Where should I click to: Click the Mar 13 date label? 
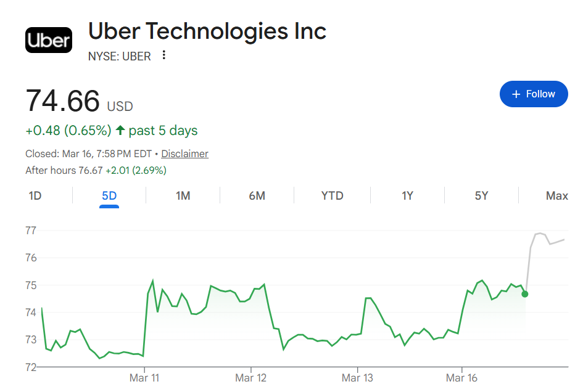click(x=358, y=378)
